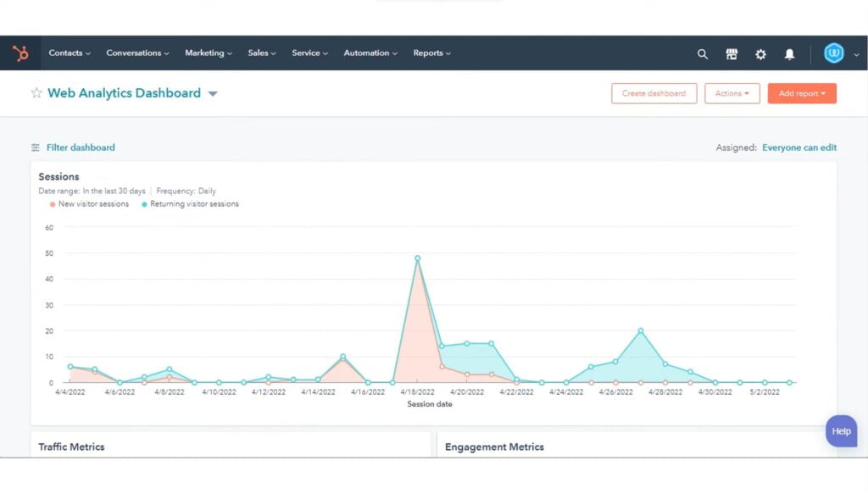
Task: Star the Web Analytics Dashboard as favorite
Action: click(x=36, y=92)
